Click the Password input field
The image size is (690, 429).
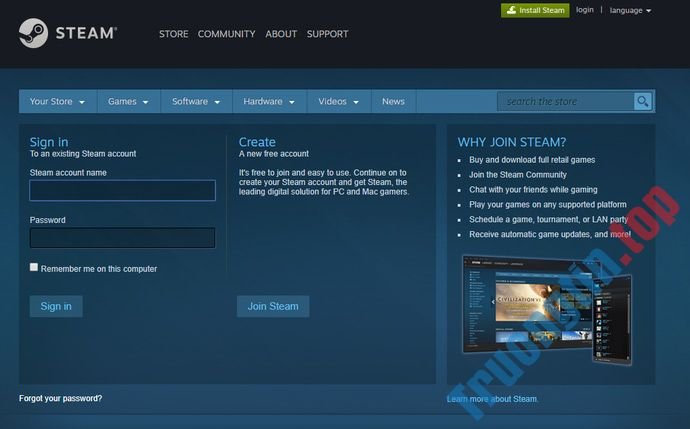pyautogui.click(x=122, y=238)
